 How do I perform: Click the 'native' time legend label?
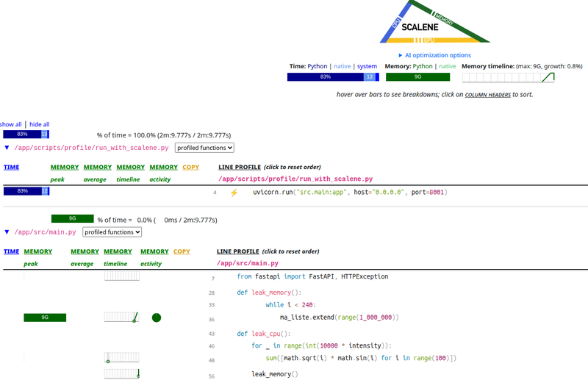pyautogui.click(x=342, y=66)
